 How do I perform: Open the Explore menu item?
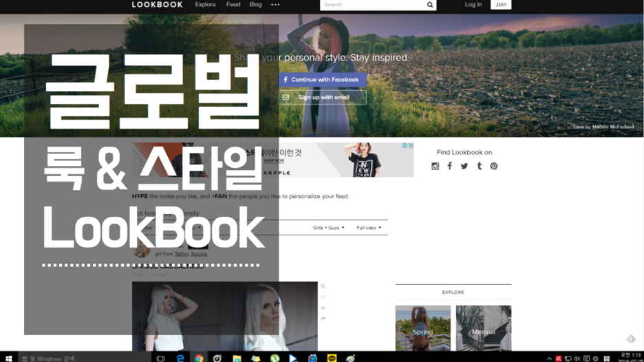click(205, 5)
